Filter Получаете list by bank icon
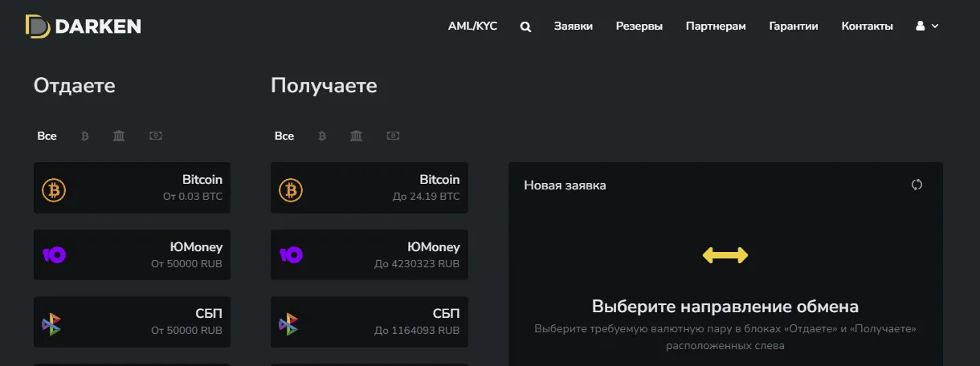 pyautogui.click(x=357, y=136)
